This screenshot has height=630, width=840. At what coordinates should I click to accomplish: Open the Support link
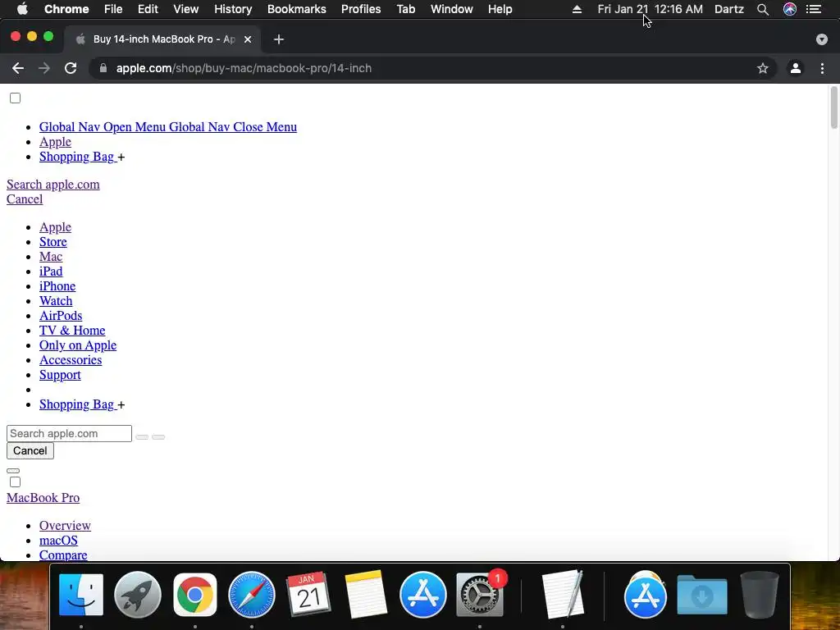(60, 375)
